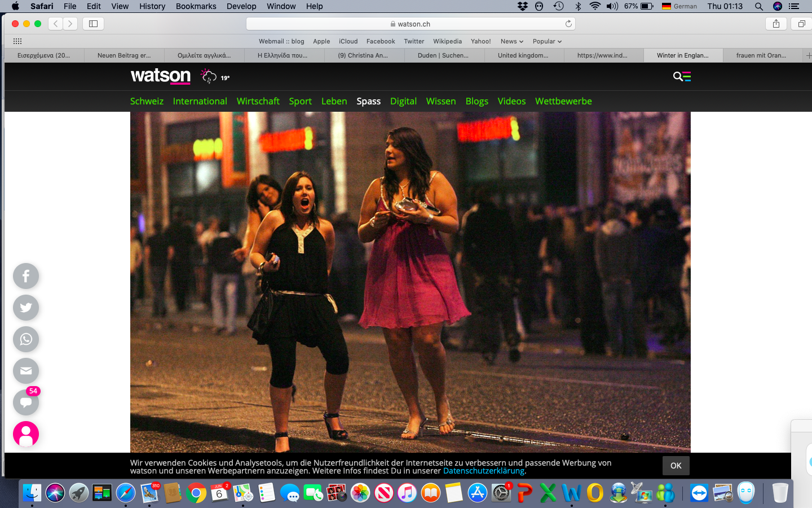Open Time Machine menu bar icon

[x=559, y=6]
